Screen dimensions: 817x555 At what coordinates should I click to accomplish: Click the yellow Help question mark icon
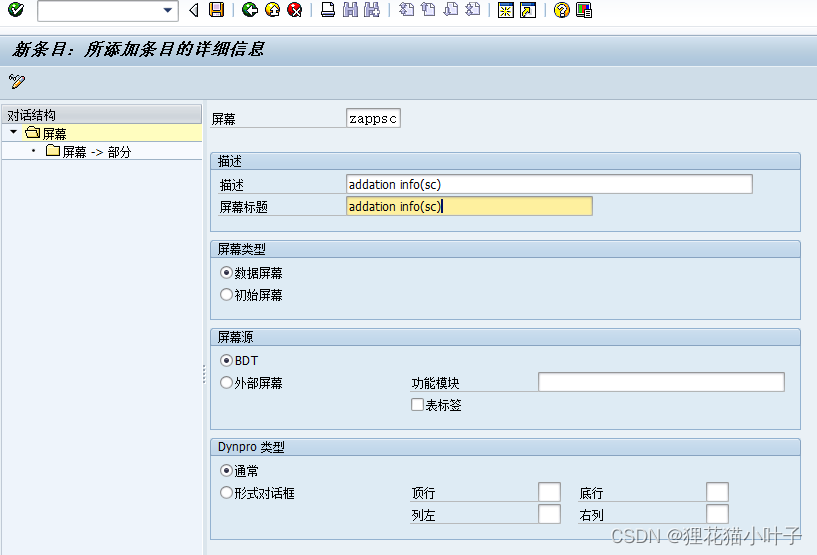[x=561, y=10]
